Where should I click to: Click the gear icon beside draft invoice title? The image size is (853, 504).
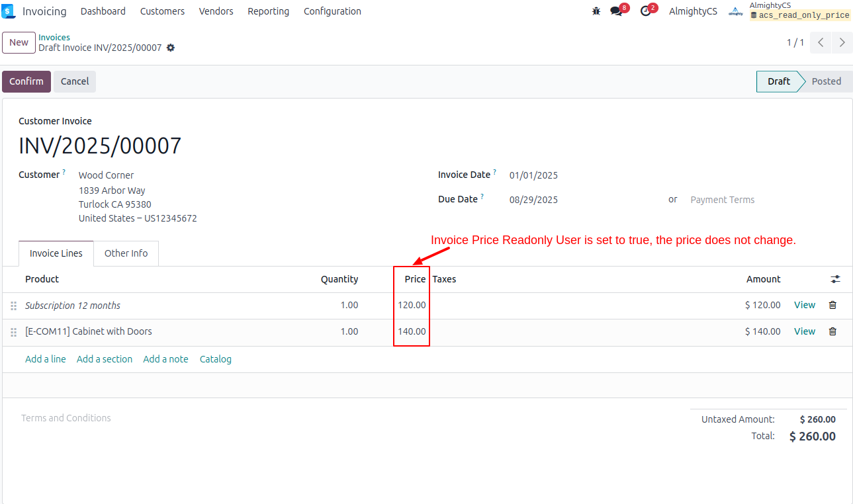pyautogui.click(x=171, y=48)
